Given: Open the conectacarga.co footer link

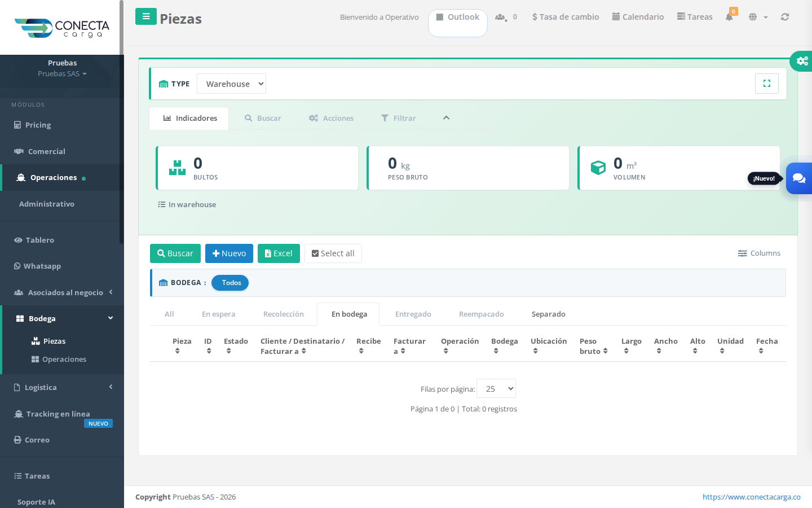Looking at the screenshot, I should point(751,497).
